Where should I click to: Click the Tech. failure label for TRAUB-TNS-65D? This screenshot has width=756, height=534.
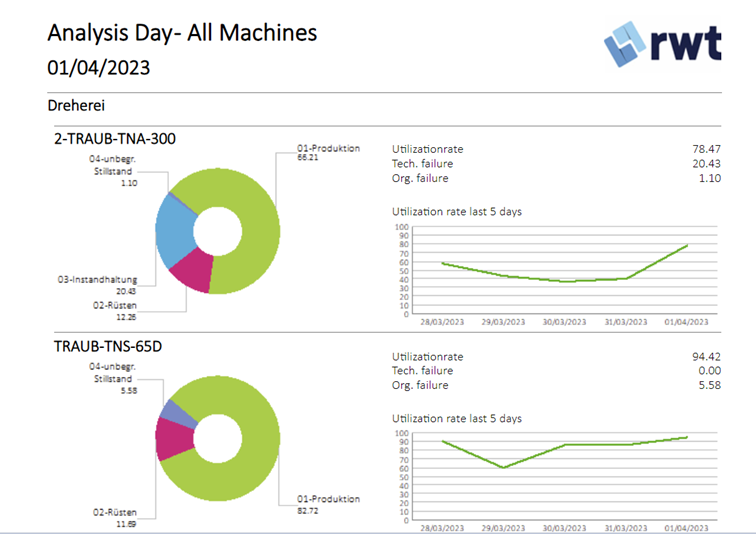click(x=422, y=371)
